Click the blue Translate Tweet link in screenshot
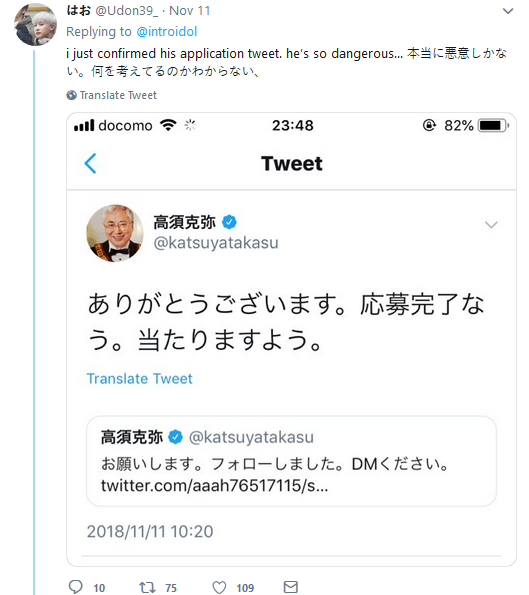Image resolution: width=529 pixels, height=595 pixels. [140, 378]
